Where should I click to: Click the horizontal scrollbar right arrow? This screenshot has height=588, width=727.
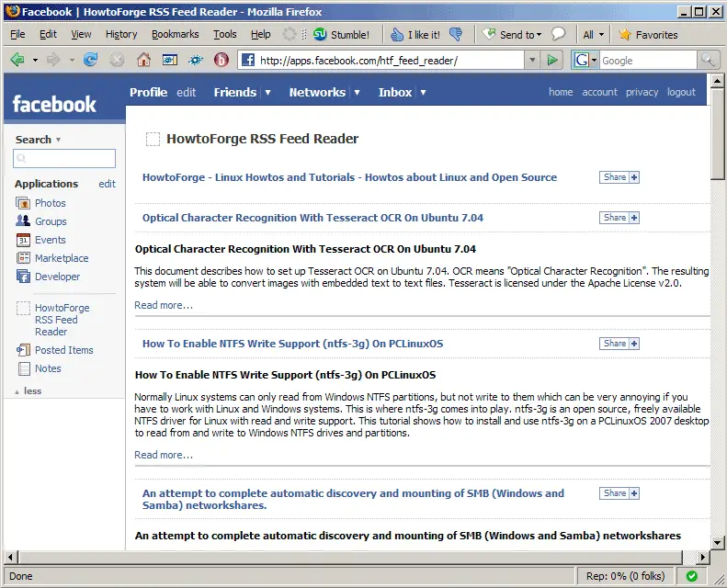pyautogui.click(x=703, y=557)
